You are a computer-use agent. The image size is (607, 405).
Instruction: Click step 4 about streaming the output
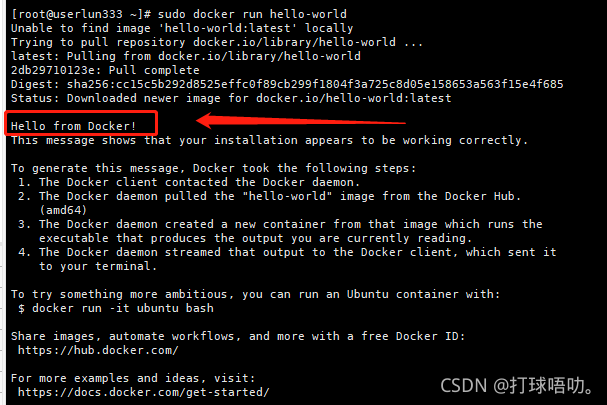[290, 253]
